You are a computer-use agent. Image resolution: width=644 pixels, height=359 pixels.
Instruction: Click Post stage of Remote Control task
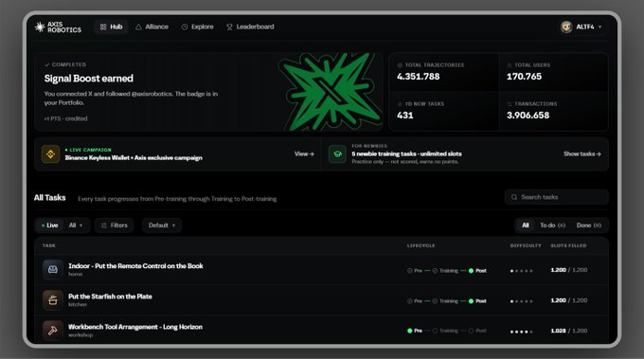[477, 271]
